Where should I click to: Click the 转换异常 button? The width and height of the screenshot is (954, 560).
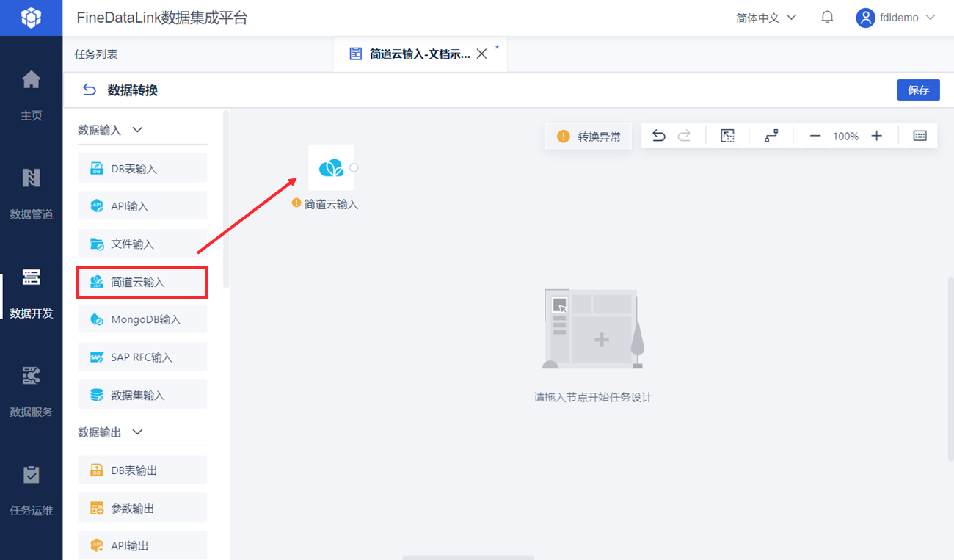click(589, 137)
